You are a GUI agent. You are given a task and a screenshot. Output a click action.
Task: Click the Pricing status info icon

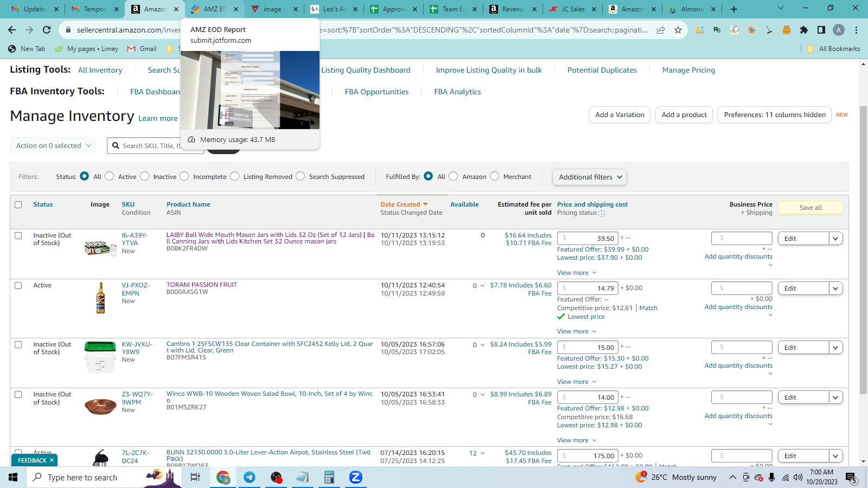(x=602, y=214)
